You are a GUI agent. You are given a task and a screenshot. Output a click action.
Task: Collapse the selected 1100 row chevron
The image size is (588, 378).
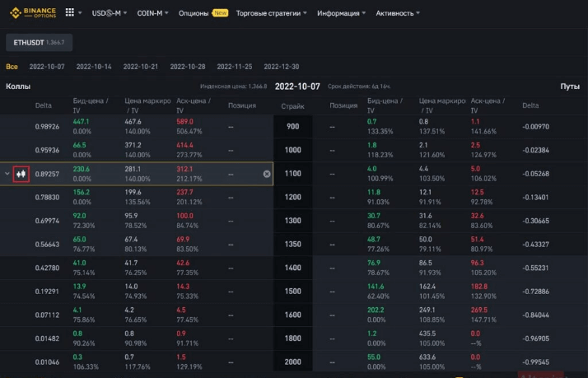[x=7, y=174]
